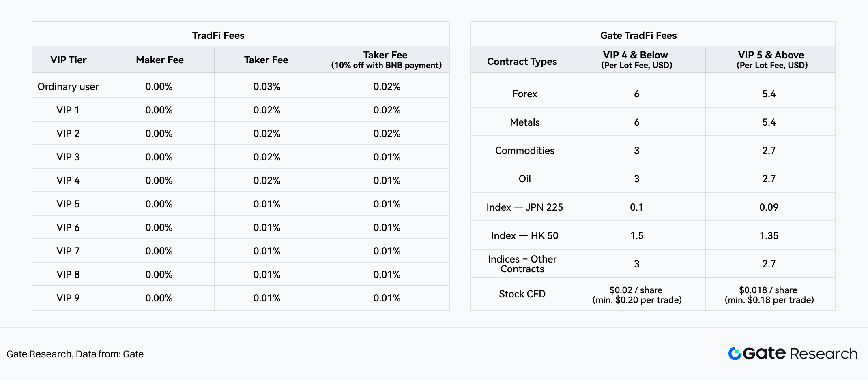
Task: Click the data source caption text
Action: pos(75,354)
